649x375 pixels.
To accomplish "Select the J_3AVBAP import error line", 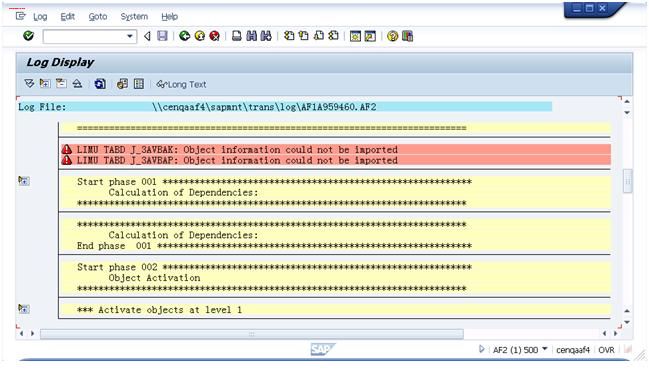I will pyautogui.click(x=336, y=160).
